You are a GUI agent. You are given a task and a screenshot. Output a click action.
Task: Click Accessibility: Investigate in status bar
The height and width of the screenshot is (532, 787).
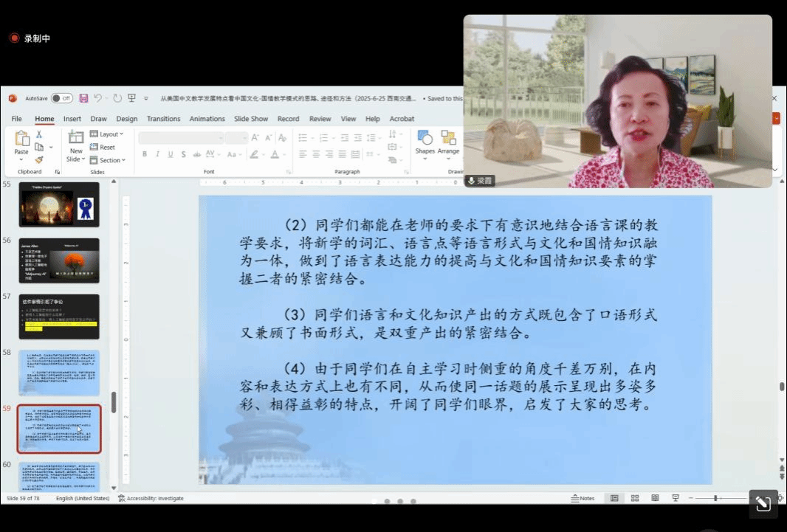[151, 498]
